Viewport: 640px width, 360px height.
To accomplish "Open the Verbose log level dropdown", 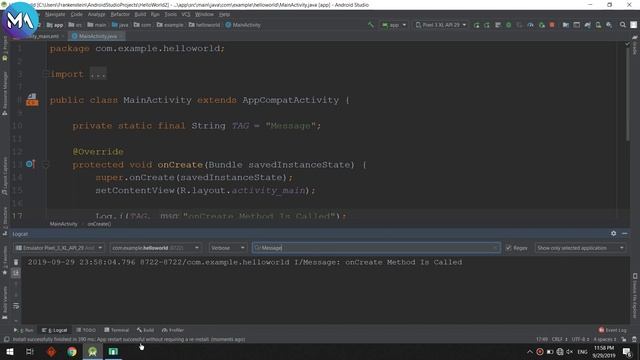I will [227, 248].
